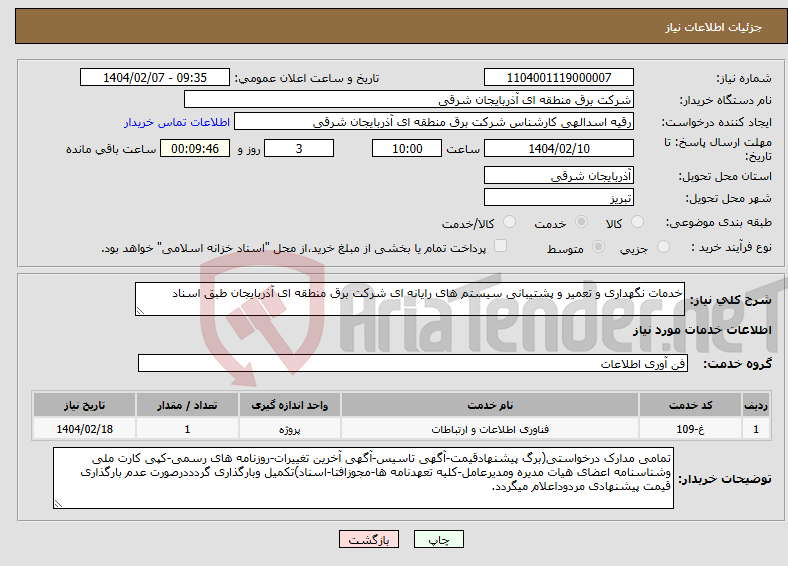The width and height of the screenshot is (788, 566).
Task: Click the شماره نیاز label
Action: click(744, 78)
